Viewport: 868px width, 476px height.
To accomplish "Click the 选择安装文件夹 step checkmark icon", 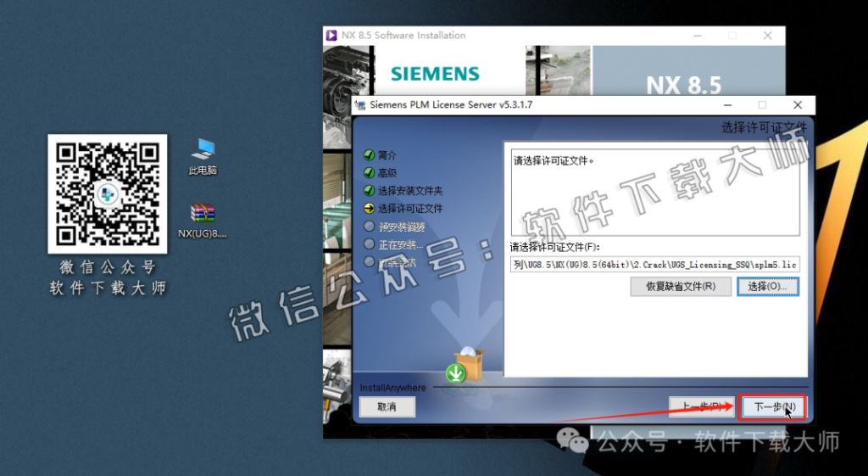I will pyautogui.click(x=370, y=191).
